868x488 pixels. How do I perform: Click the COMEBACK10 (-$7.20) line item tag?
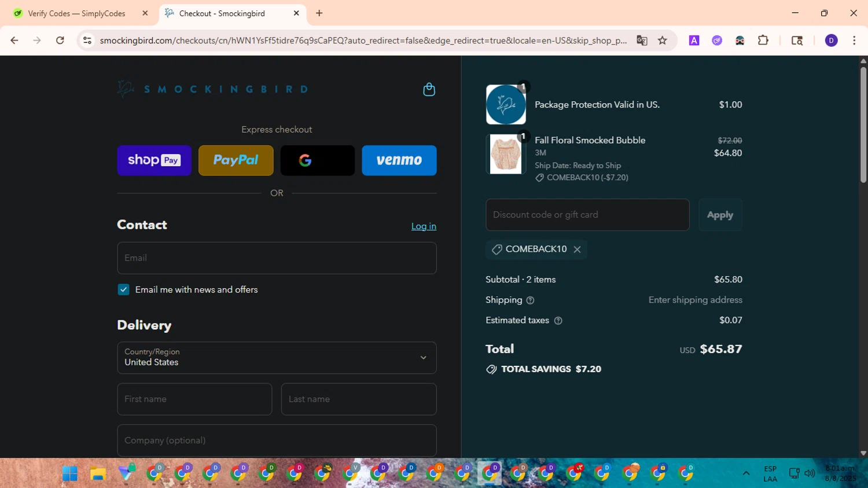pos(582,178)
